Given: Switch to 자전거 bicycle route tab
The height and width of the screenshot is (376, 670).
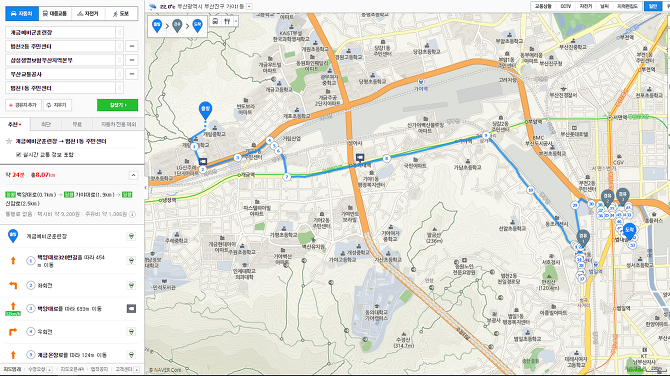Looking at the screenshot, I should point(88,14).
